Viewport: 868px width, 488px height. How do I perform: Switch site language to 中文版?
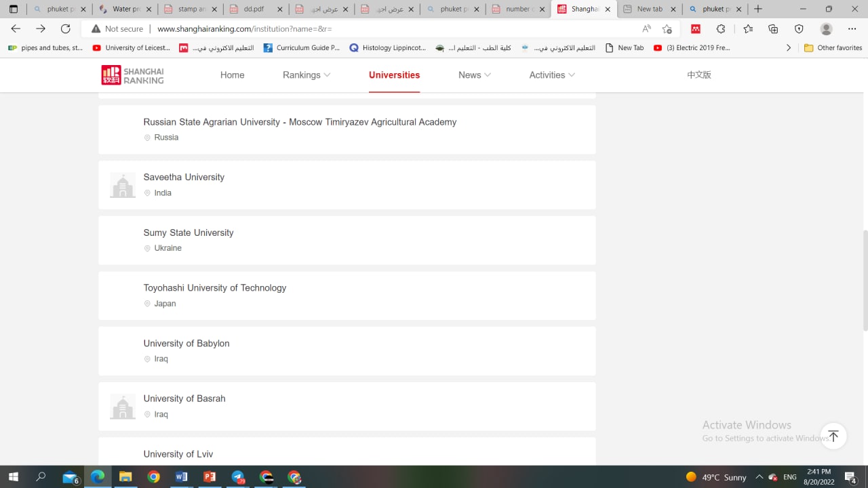click(699, 75)
